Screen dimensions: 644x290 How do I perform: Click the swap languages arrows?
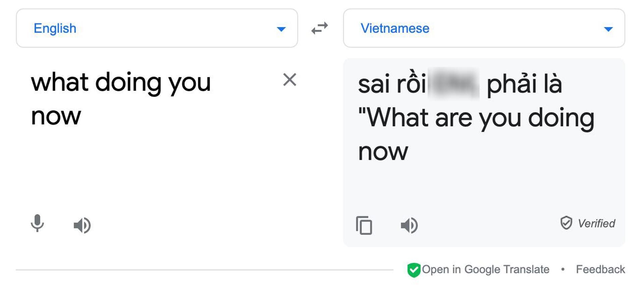point(320,28)
